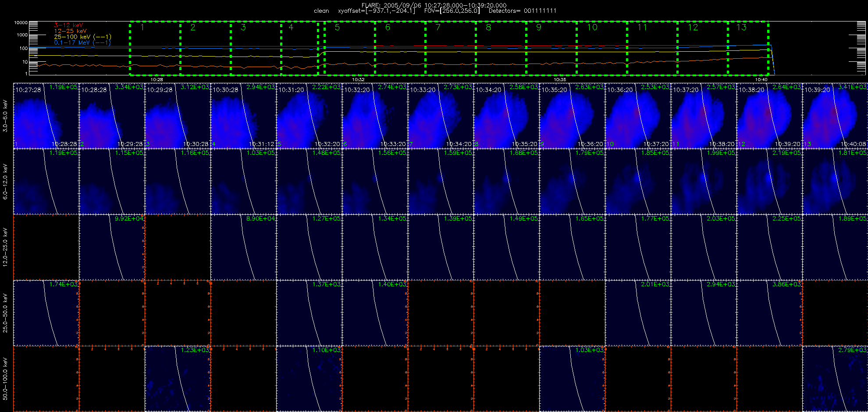Open the 6-12 keV image with peak 1.85E+05
The image size is (868, 412).
pyautogui.click(x=638, y=181)
